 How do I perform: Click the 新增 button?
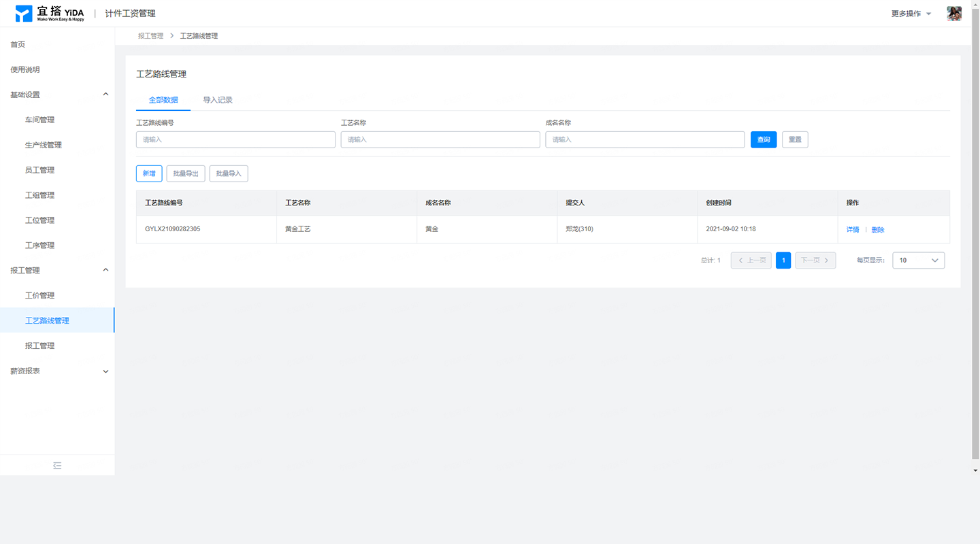[x=149, y=173]
